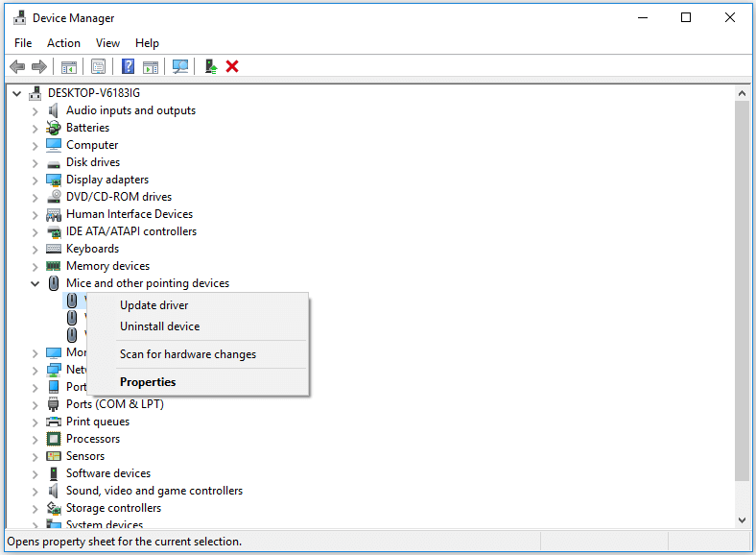Expand the Software devices node
Viewport: 756px width, 555px height.
click(x=35, y=474)
